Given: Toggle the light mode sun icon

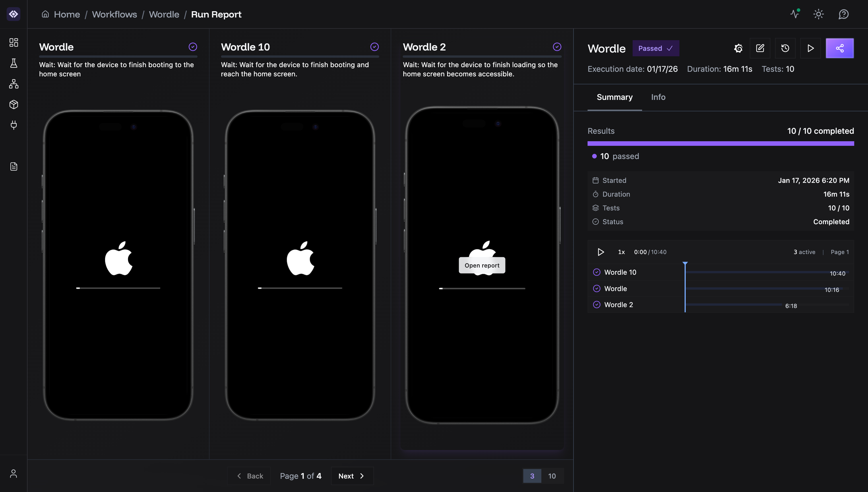Looking at the screenshot, I should click(x=818, y=14).
